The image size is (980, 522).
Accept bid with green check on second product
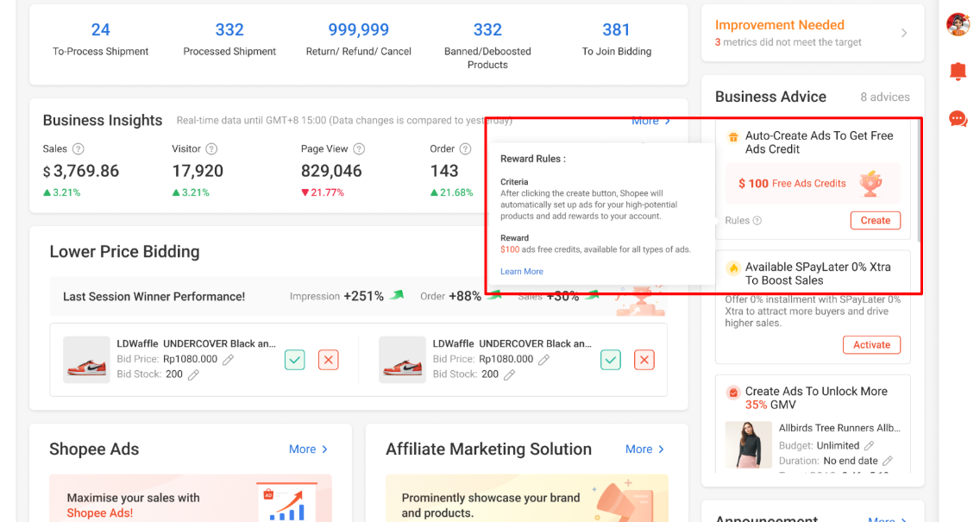[611, 360]
